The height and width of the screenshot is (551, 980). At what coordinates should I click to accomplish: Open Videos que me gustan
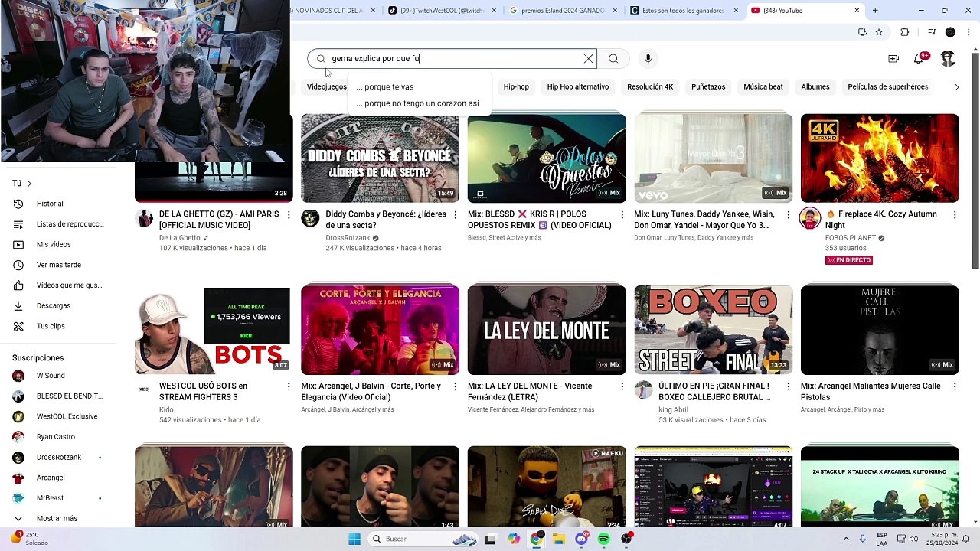click(x=58, y=285)
